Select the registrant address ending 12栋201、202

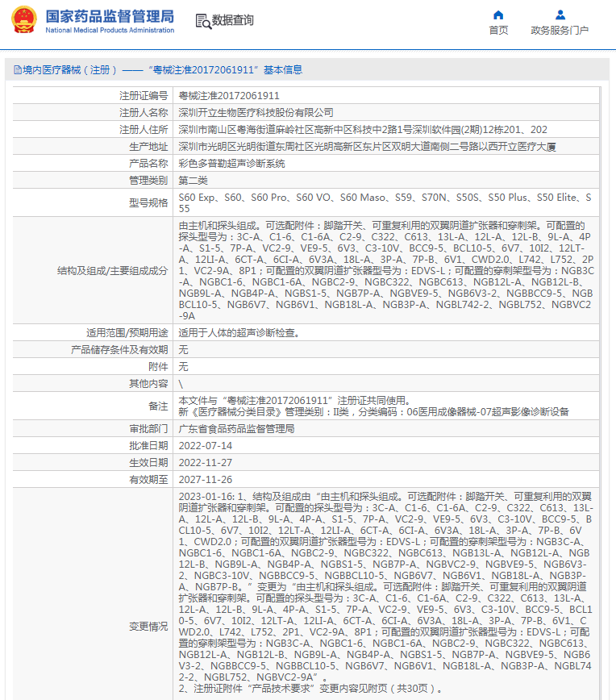tap(363, 130)
